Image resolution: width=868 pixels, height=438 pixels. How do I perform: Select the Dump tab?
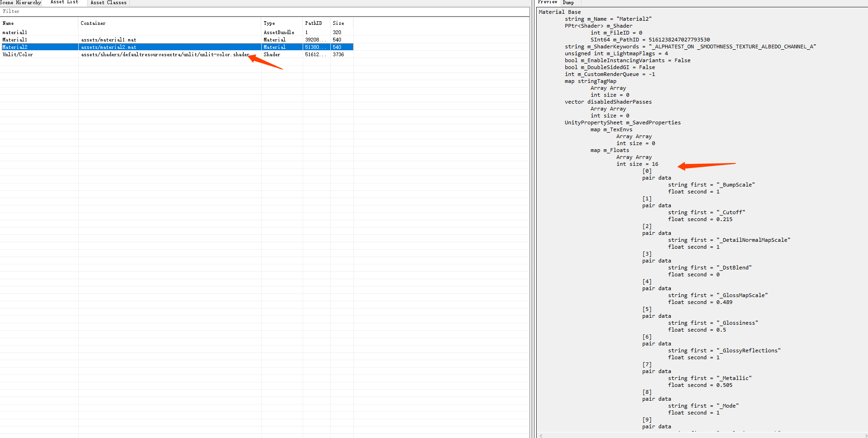point(568,3)
